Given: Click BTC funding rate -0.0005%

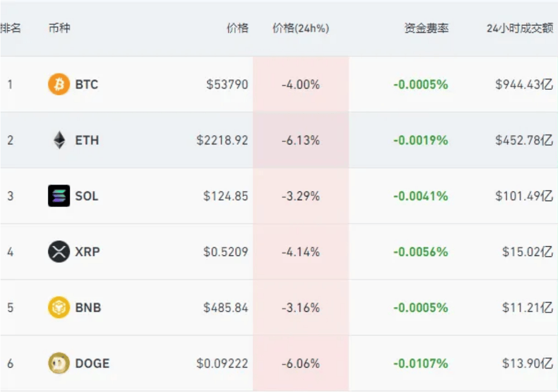Looking at the screenshot, I should pos(420,84).
